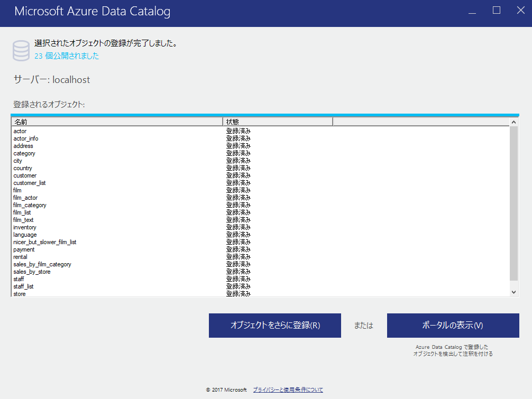
Task: Click the '23 個公開されました' link
Action: click(x=67, y=56)
